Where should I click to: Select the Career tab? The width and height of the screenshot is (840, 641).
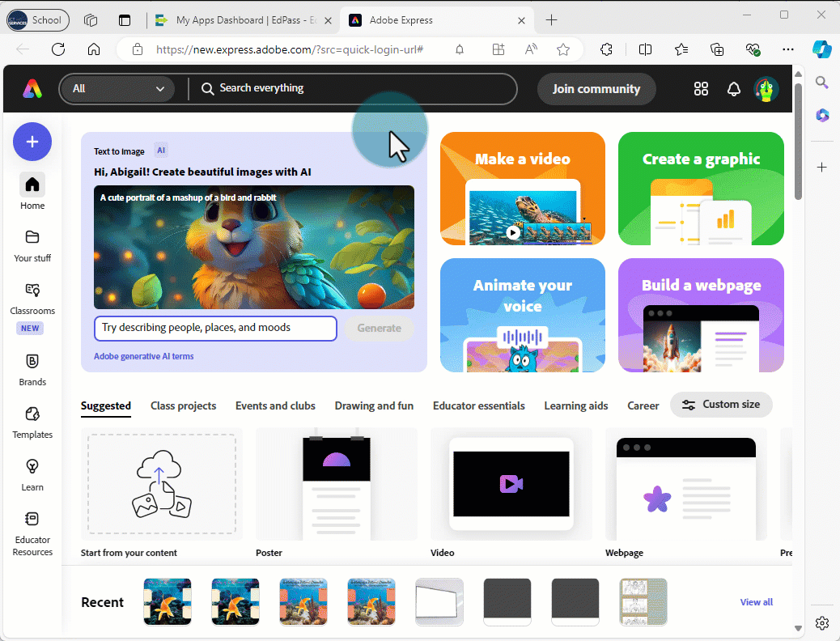coord(643,405)
